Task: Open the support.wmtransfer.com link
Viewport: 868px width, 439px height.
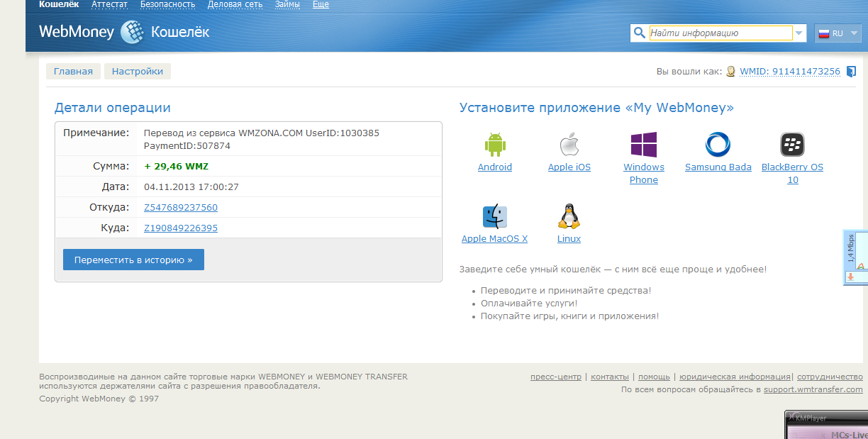Action: [x=813, y=389]
